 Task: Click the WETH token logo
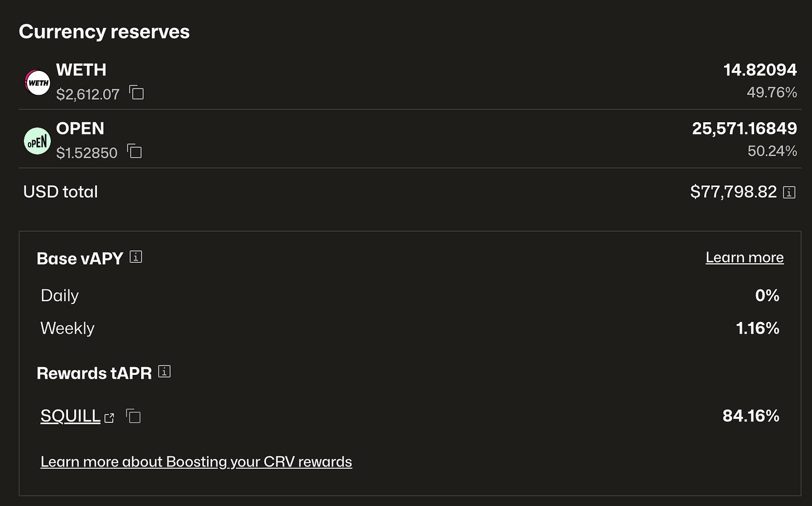point(37,83)
